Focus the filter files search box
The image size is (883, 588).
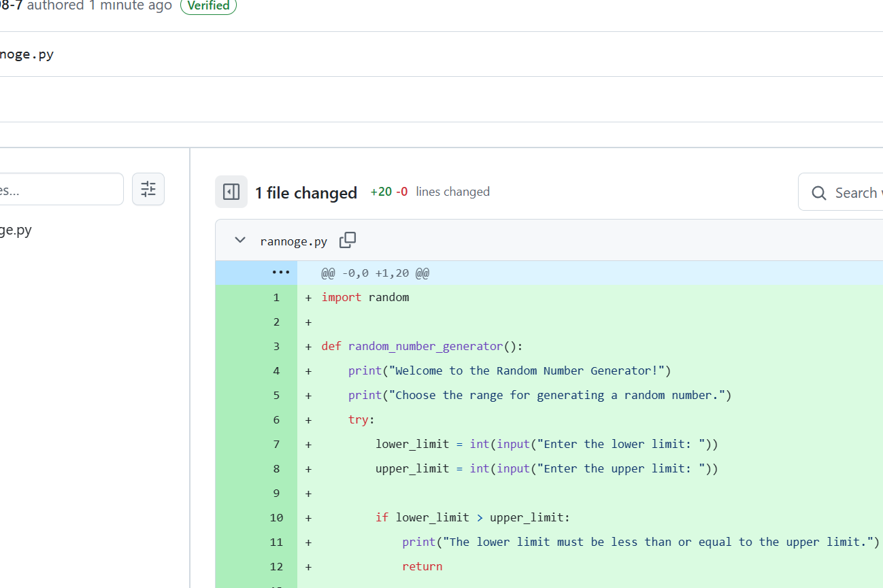pyautogui.click(x=61, y=189)
